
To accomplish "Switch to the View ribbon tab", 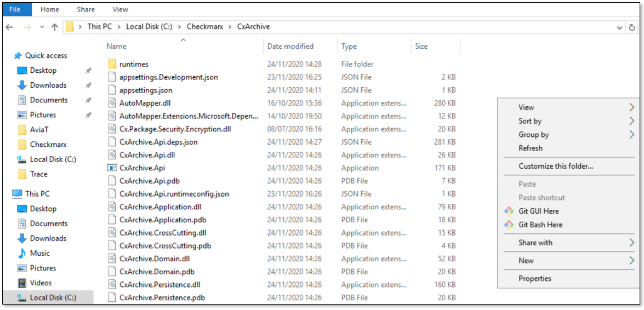I will [x=120, y=9].
